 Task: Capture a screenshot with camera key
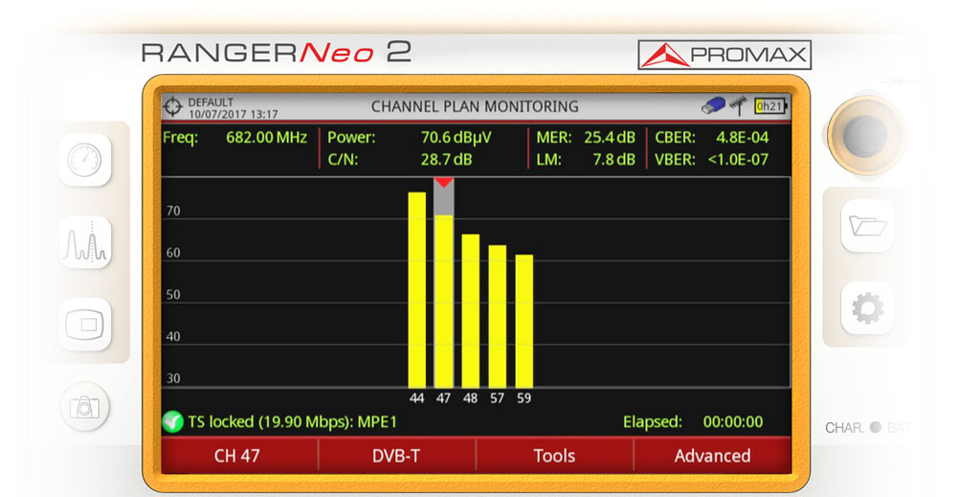click(x=84, y=407)
